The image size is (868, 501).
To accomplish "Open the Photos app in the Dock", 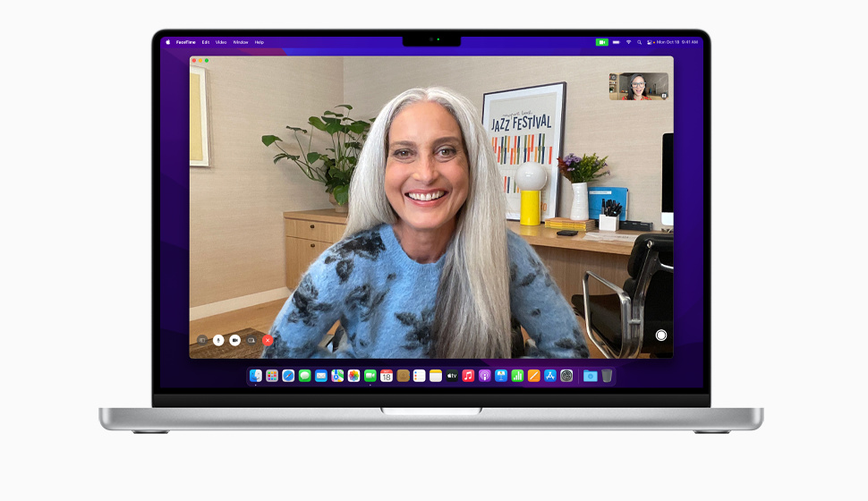I will (x=353, y=376).
